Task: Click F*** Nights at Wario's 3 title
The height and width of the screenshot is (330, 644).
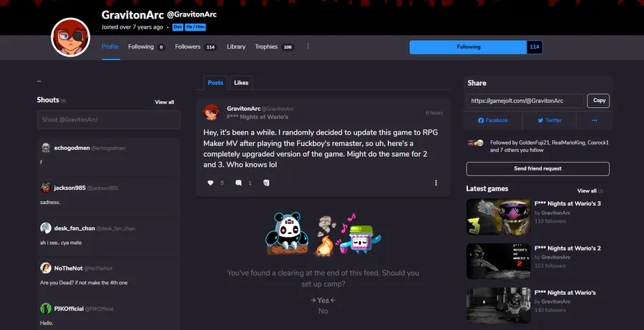Action: tap(567, 203)
